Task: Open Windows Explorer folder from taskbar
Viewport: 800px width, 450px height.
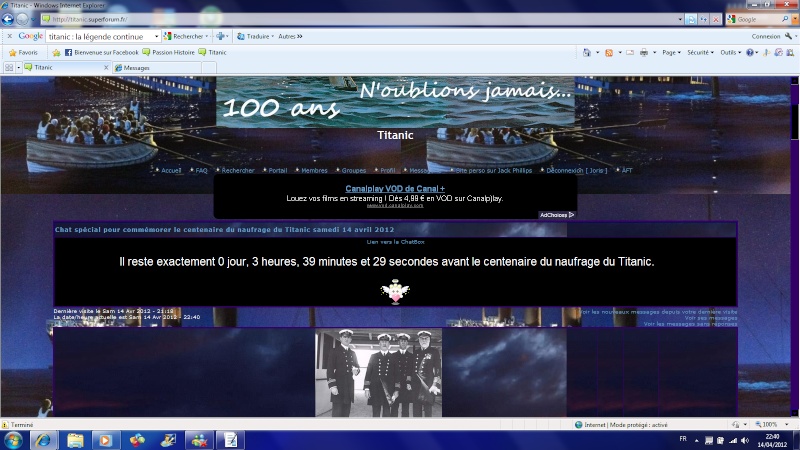Action: (75, 440)
